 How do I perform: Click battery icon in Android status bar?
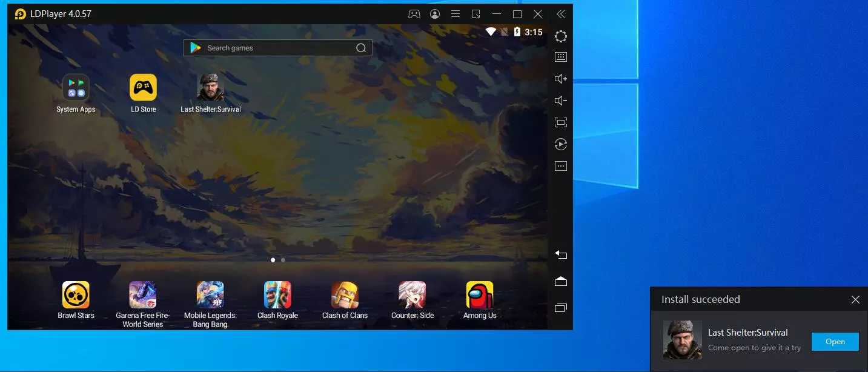click(517, 32)
